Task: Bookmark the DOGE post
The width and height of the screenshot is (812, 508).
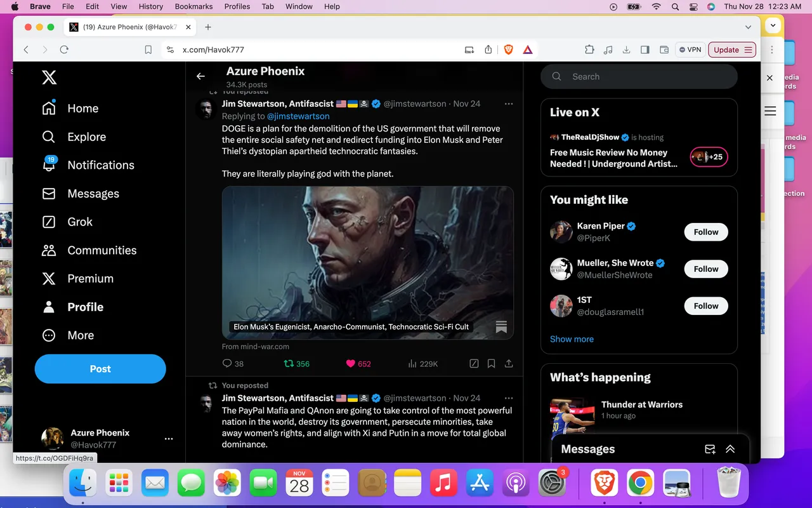Action: (x=491, y=364)
